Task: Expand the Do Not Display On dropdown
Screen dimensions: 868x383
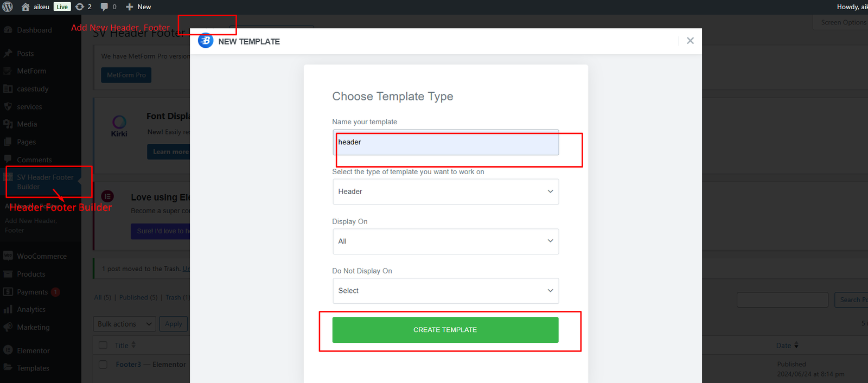Action: (x=445, y=291)
